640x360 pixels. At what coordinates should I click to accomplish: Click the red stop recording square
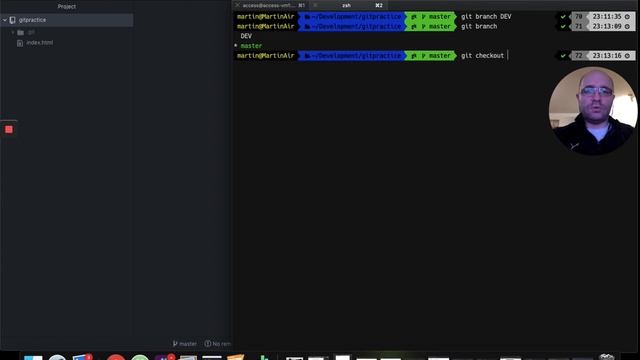pyautogui.click(x=9, y=129)
